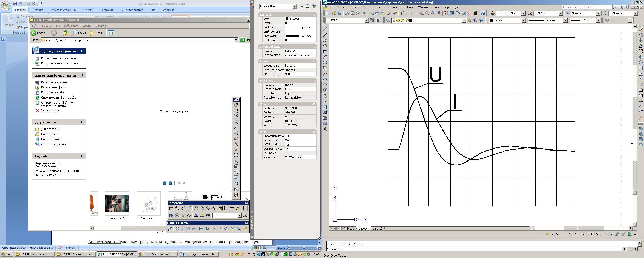Click the Multiline Text tool
The image size is (644, 258).
(325, 129)
